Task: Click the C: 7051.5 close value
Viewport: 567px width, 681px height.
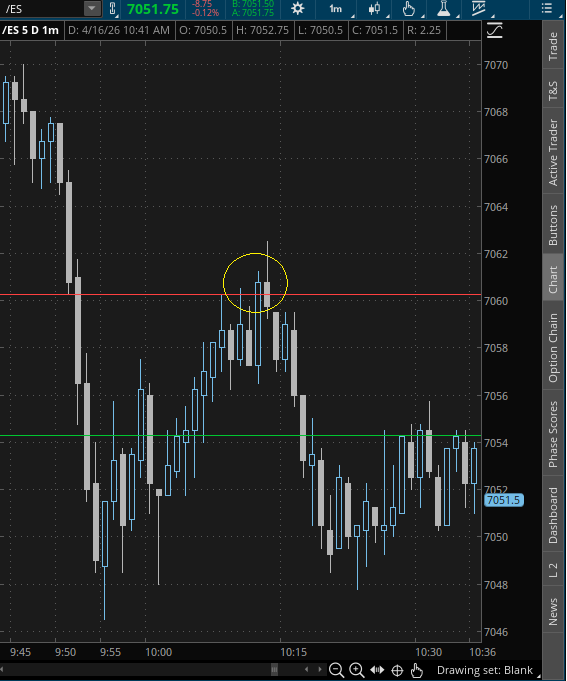Action: [x=375, y=30]
